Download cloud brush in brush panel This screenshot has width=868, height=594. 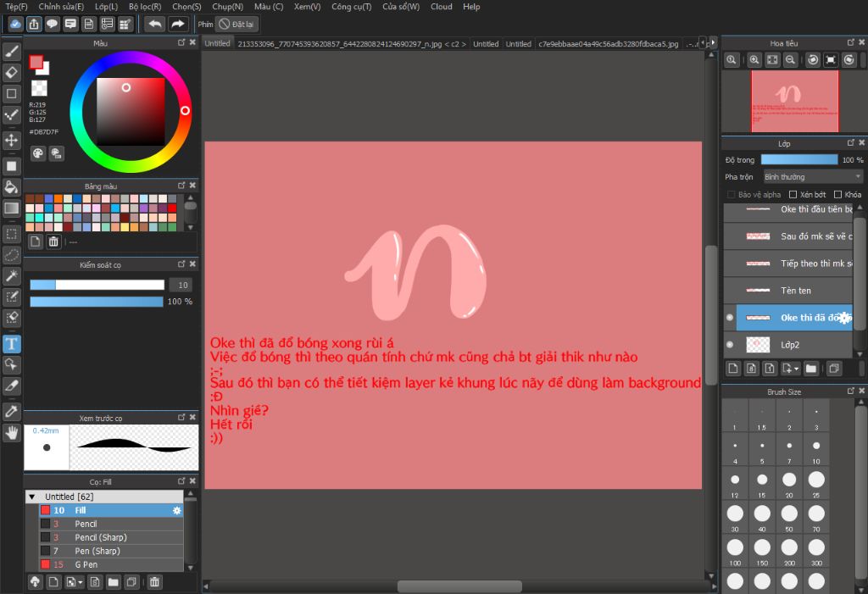[x=35, y=582]
